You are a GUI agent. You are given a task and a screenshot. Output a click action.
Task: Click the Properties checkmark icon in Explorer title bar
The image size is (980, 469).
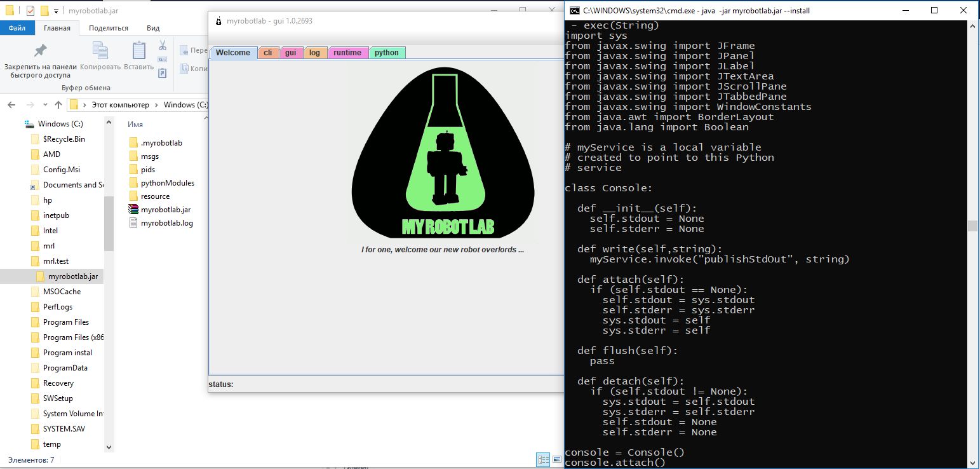point(30,11)
